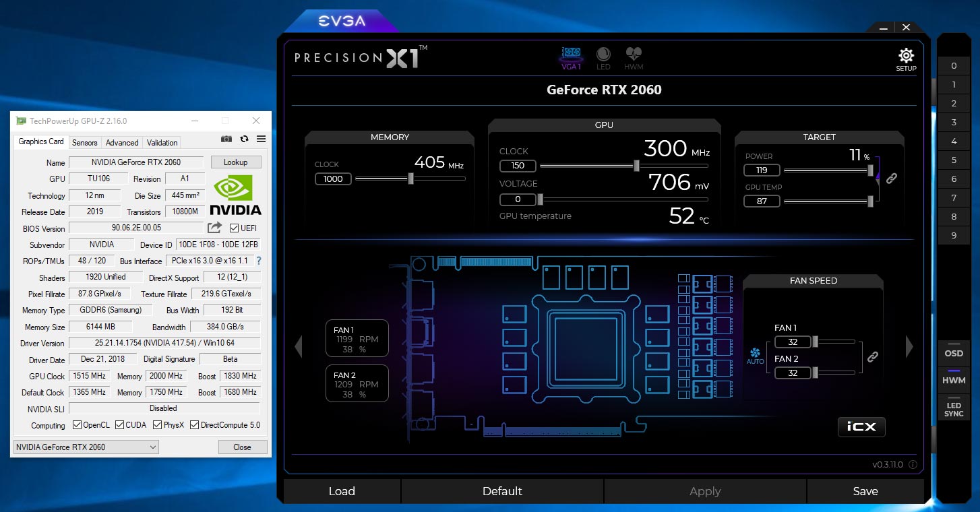Viewport: 980px width, 512px height.
Task: Click the Apply button
Action: click(705, 491)
